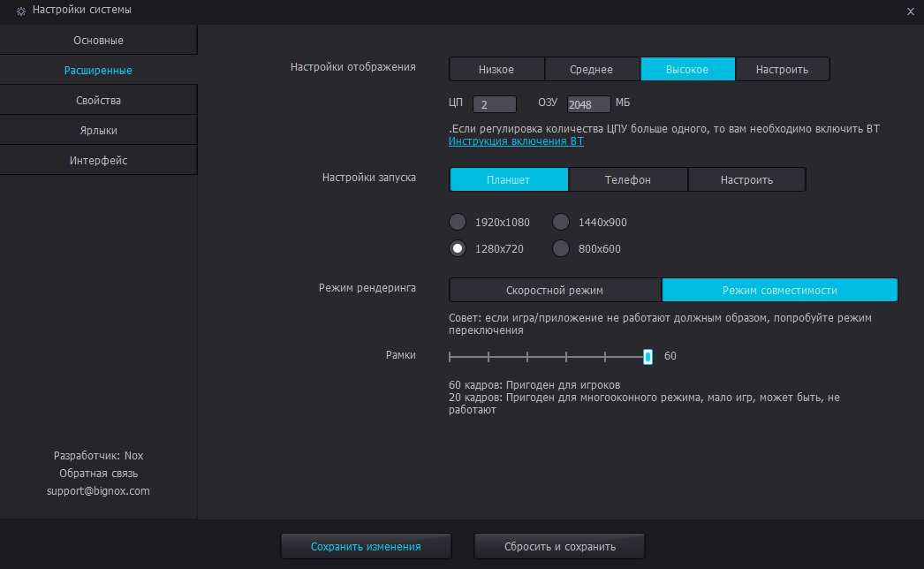The image size is (924, 569).
Task: Click Настроить in display settings row
Action: coord(783,70)
